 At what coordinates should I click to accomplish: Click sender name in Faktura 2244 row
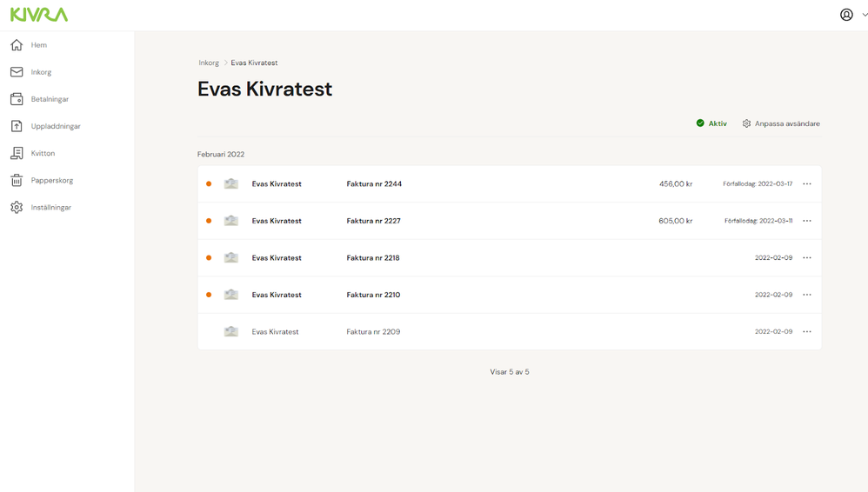pos(277,183)
